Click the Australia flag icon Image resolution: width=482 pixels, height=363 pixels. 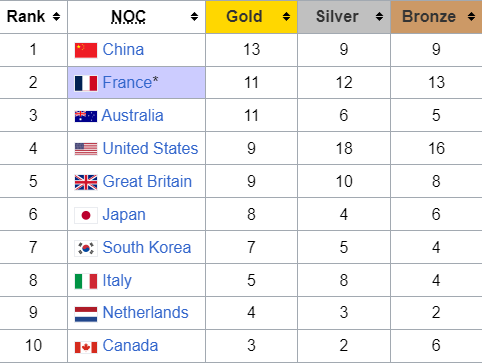pos(86,116)
